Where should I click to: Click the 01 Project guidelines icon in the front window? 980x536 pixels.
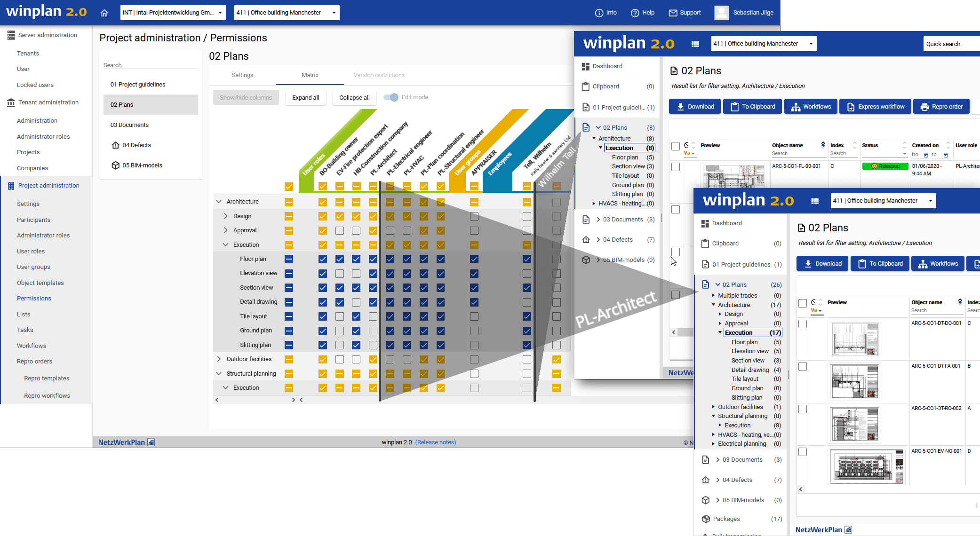click(705, 264)
